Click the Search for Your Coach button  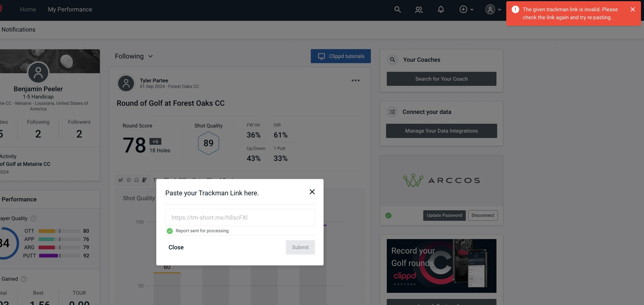point(442,79)
